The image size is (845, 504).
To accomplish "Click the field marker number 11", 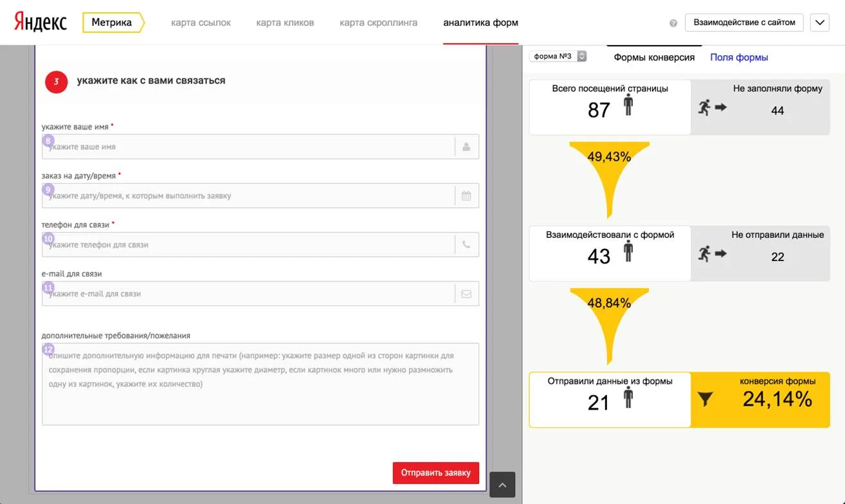I will [48, 287].
